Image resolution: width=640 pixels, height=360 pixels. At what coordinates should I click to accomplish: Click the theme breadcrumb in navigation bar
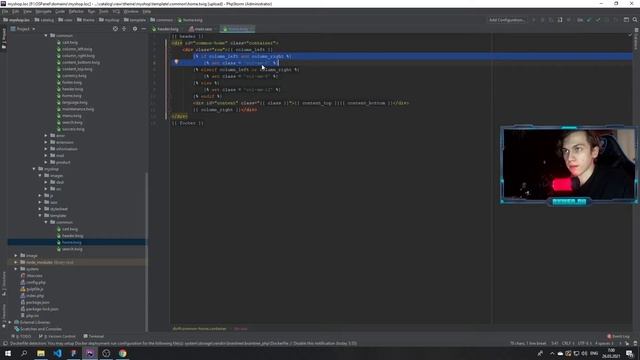click(86, 20)
